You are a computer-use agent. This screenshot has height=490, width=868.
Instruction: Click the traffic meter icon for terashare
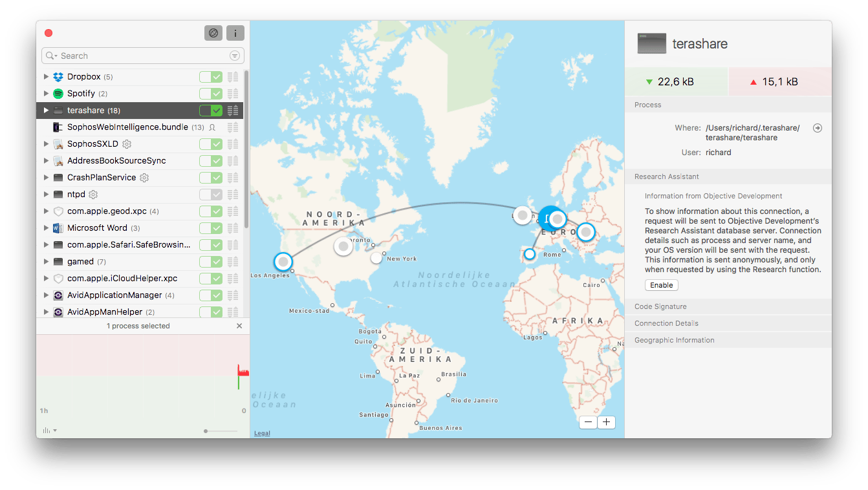point(233,111)
